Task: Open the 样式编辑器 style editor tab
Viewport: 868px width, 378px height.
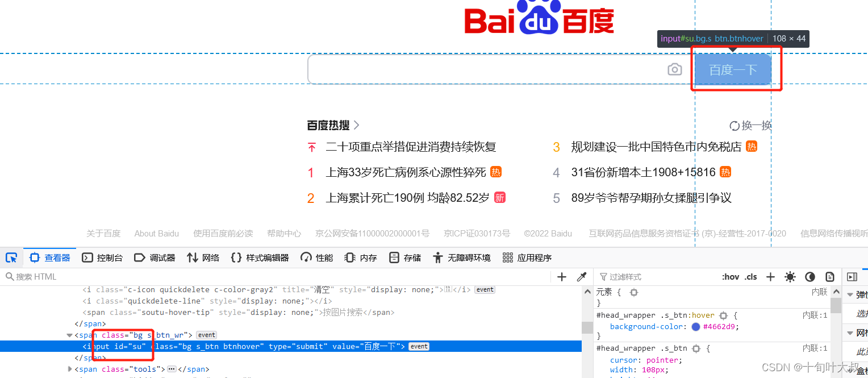Action: pyautogui.click(x=260, y=257)
